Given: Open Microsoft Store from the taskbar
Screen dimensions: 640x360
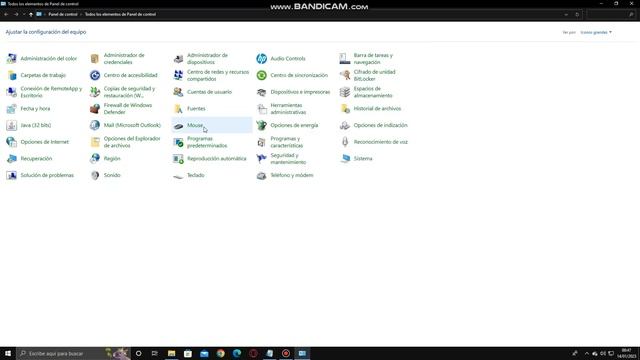Looking at the screenshot, I should (188, 353).
